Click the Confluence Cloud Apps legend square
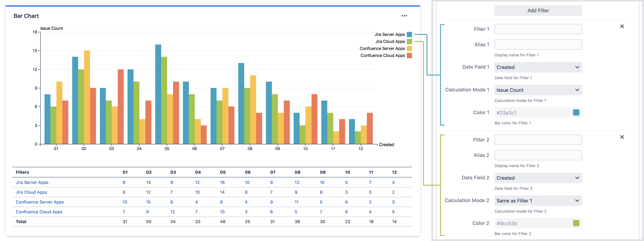Screen dimensions: 644x241 tap(409, 56)
